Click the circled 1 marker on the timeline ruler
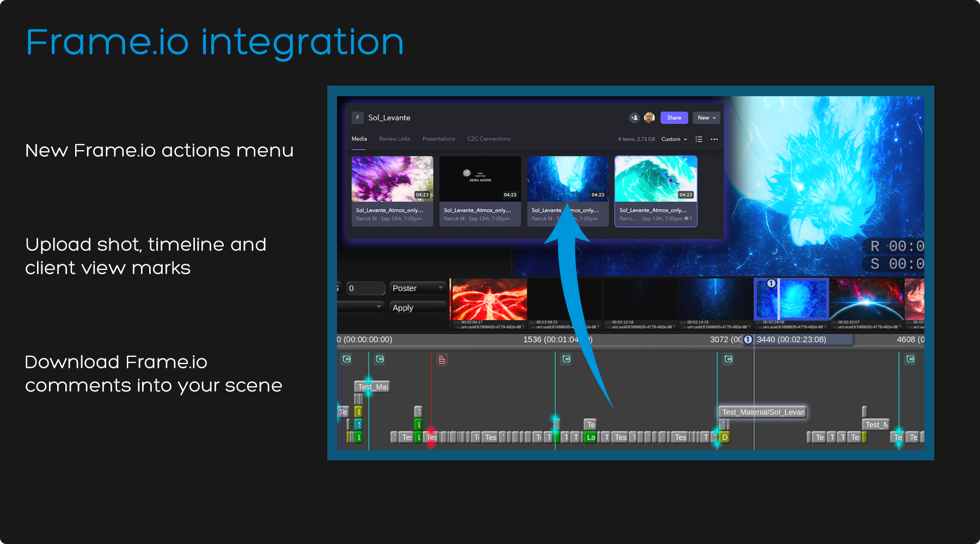The image size is (980, 544). point(748,339)
